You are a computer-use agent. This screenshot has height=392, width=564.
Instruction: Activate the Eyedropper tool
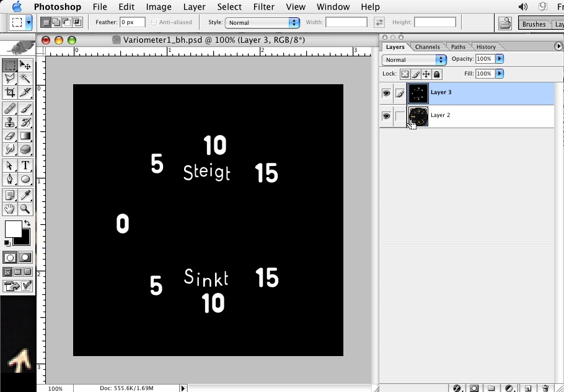pyautogui.click(x=25, y=196)
